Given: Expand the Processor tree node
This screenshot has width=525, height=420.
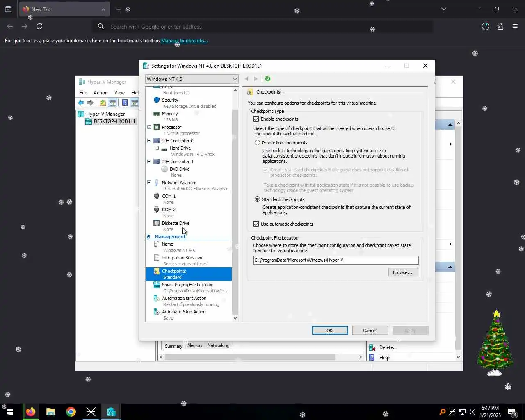Looking at the screenshot, I should click(x=149, y=127).
